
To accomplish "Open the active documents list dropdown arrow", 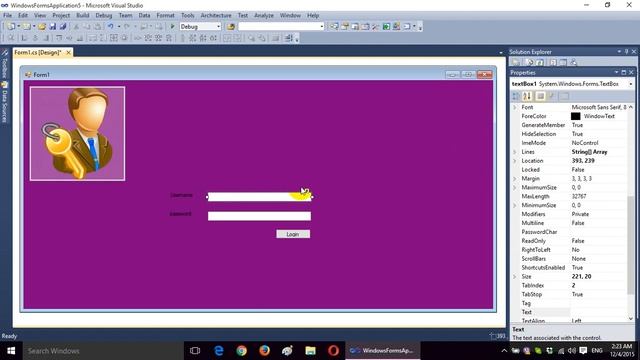I will pyautogui.click(x=501, y=53).
